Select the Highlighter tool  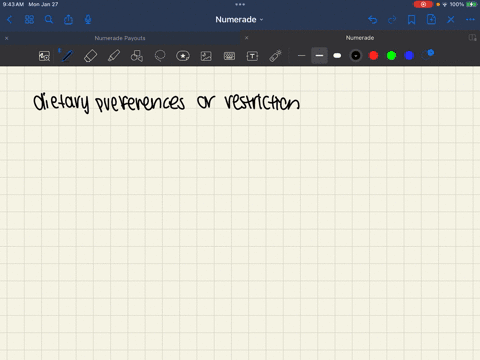coord(114,56)
